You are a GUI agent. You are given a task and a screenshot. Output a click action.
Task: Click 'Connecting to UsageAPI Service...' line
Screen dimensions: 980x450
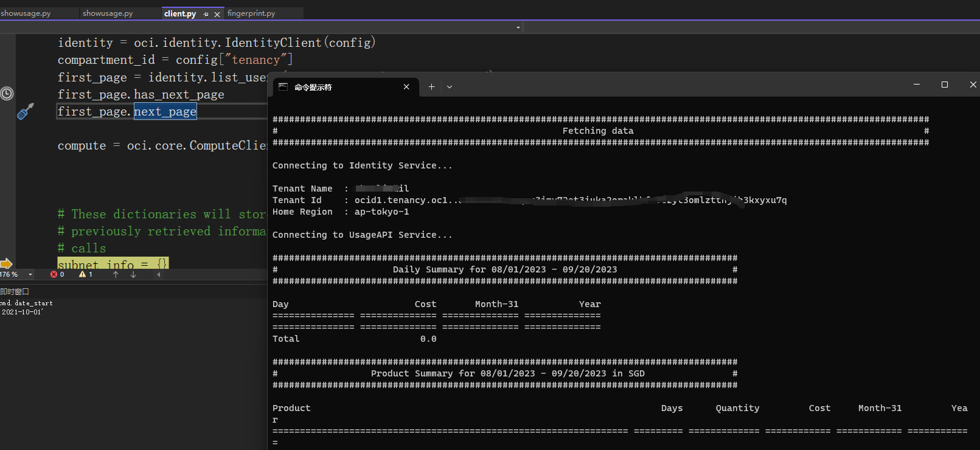(x=363, y=235)
